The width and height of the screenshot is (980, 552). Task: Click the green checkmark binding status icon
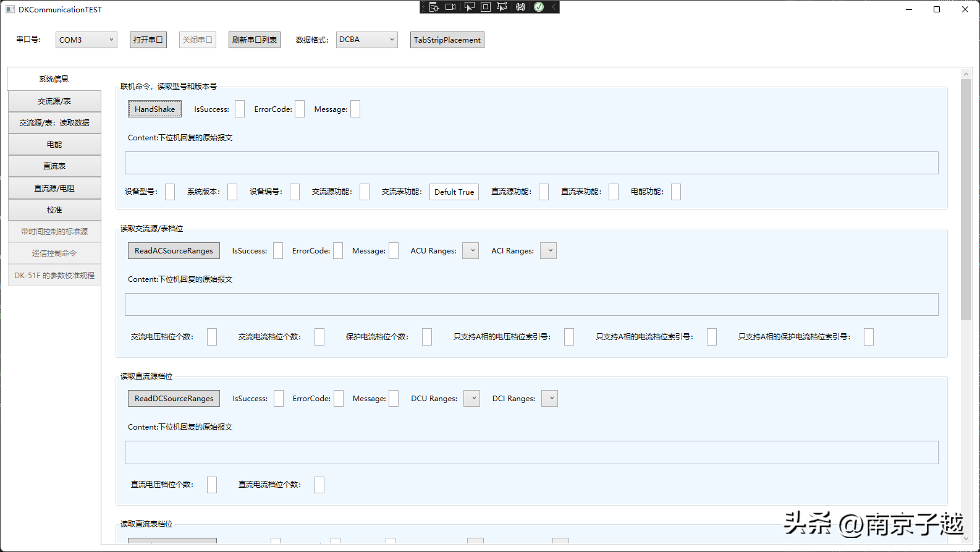pos(539,7)
